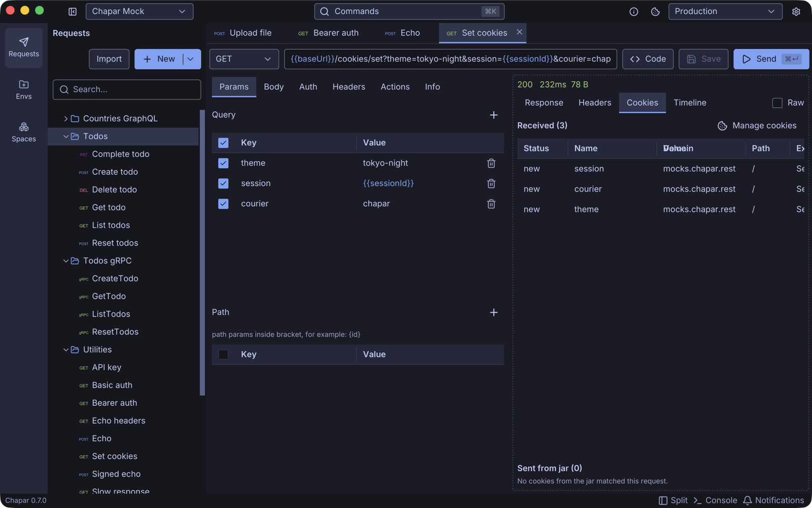
Task: Open the Envs sidebar section
Action: click(23, 90)
